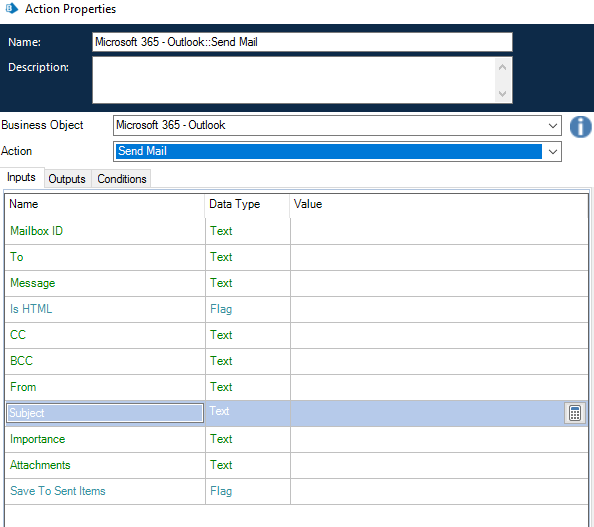Expand the Business Object dropdown
The image size is (594, 527).
click(553, 126)
